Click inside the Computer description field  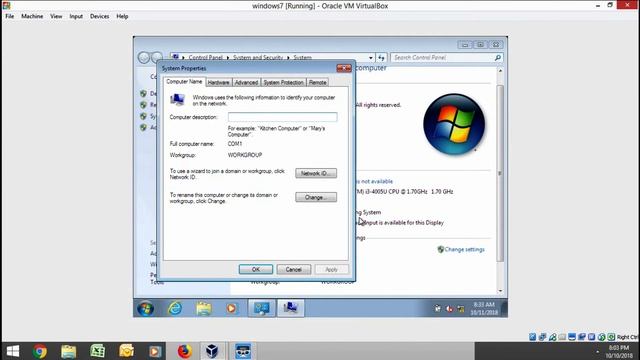[282, 117]
